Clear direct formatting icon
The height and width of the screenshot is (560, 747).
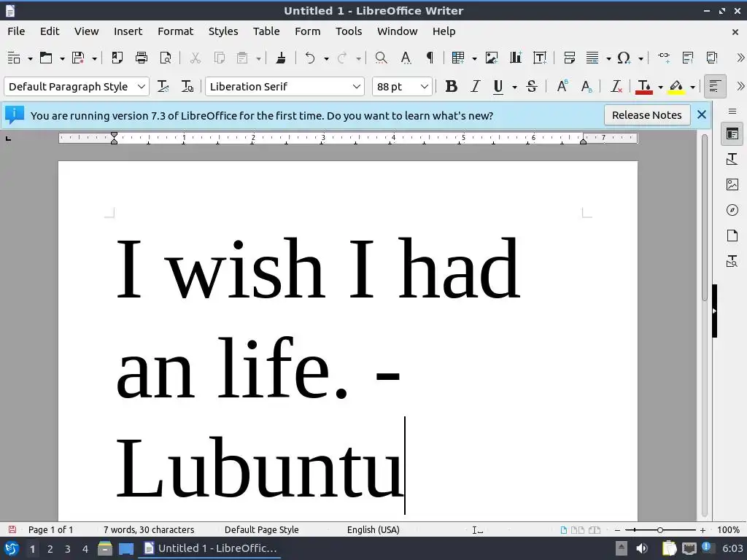pos(616,87)
